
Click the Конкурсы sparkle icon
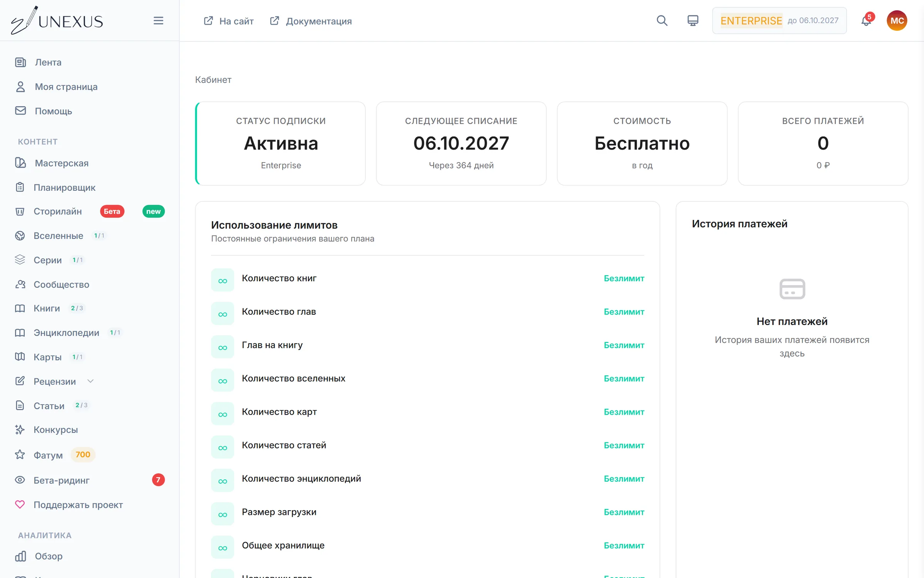[20, 430]
